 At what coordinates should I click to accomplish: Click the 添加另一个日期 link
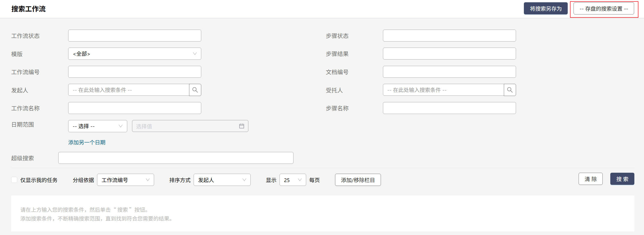[87, 142]
